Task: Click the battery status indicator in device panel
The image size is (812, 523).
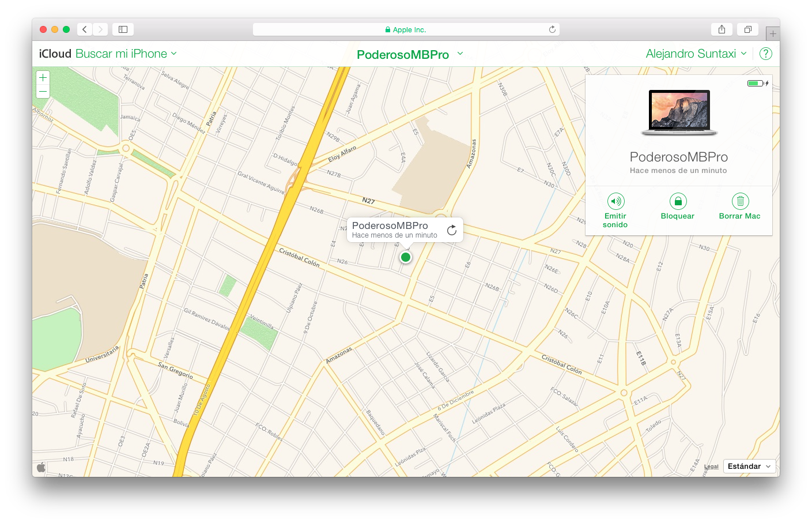Action: pyautogui.click(x=758, y=83)
